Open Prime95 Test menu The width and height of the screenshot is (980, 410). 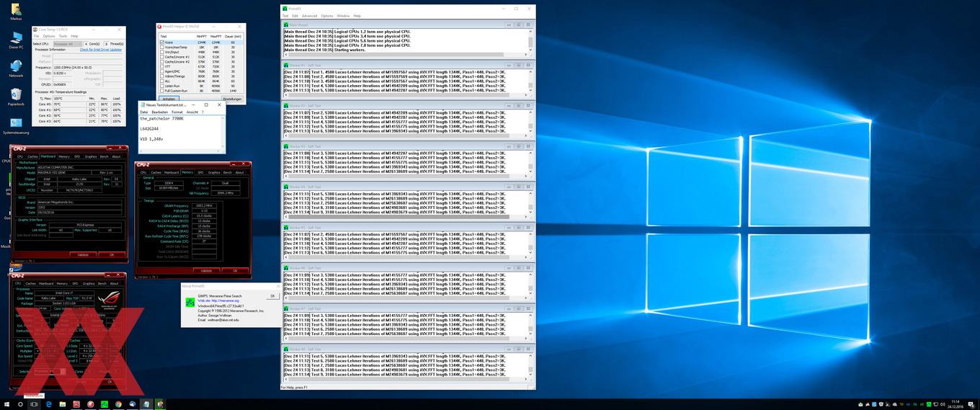pyautogui.click(x=285, y=15)
